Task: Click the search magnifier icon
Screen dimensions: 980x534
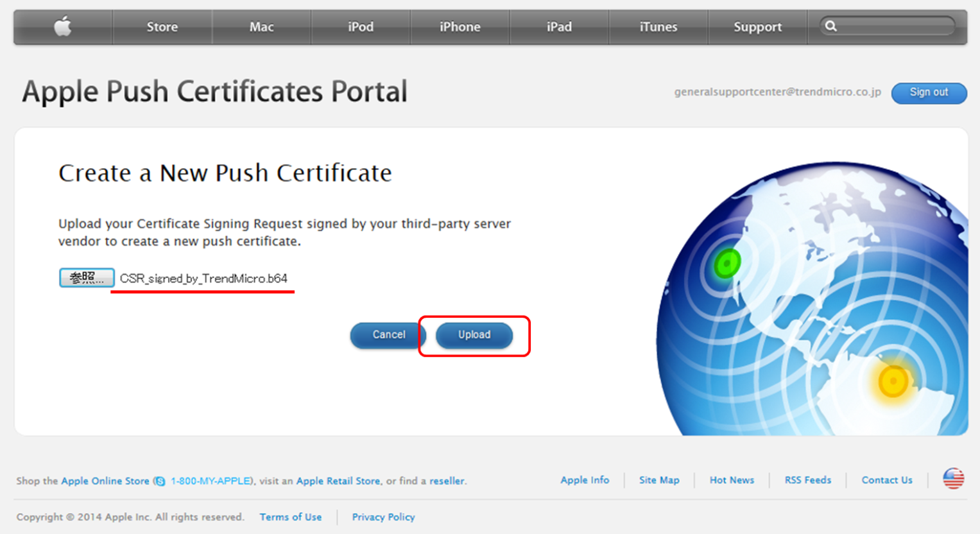Action: 831,26
